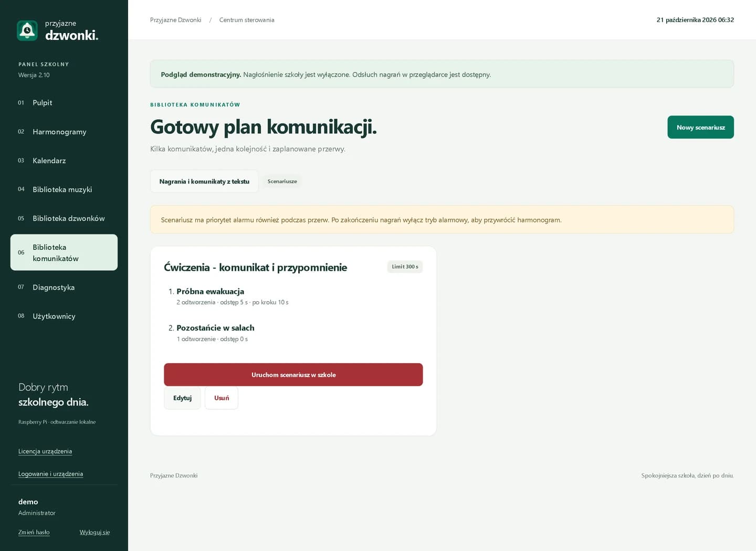756x551 pixels.
Task: Open Logowanie i urządzenia link
Action: click(50, 474)
